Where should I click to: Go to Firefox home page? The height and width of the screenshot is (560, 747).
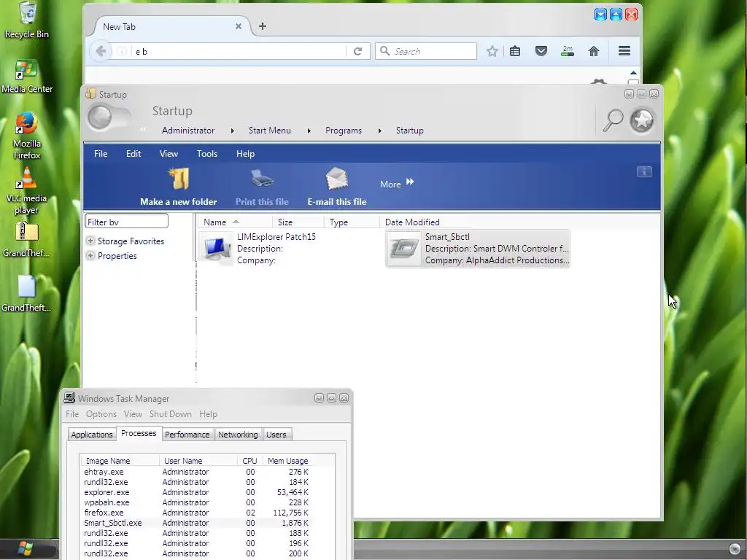(x=594, y=51)
